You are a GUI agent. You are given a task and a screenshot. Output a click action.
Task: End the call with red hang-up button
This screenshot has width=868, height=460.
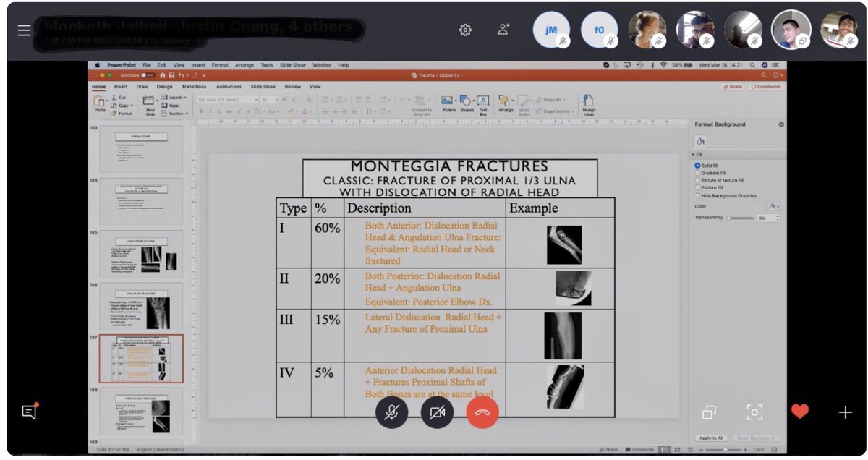(x=482, y=412)
